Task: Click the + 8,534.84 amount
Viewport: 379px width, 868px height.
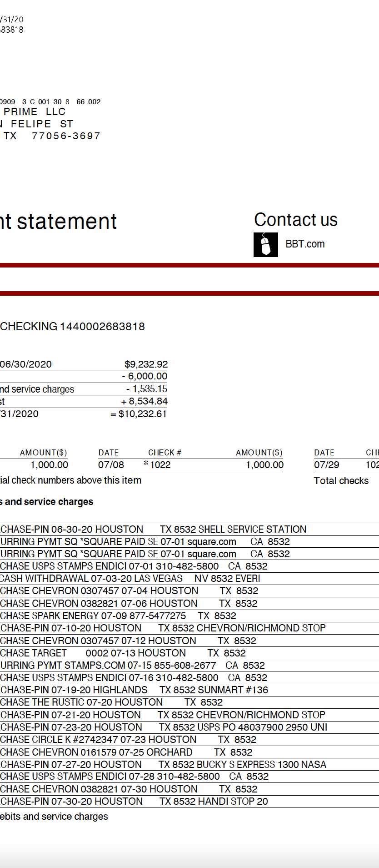Action: click(145, 401)
